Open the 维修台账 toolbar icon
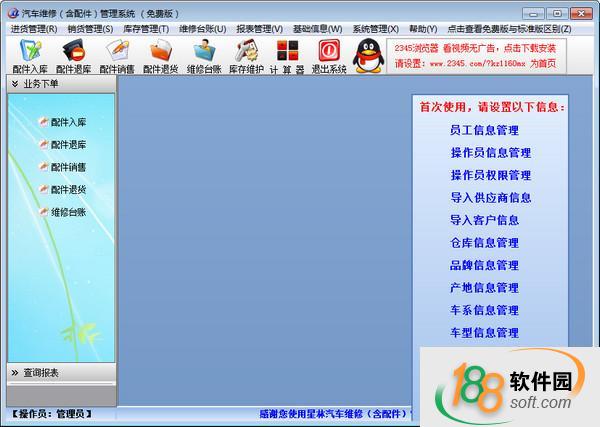600x427 pixels. point(204,54)
